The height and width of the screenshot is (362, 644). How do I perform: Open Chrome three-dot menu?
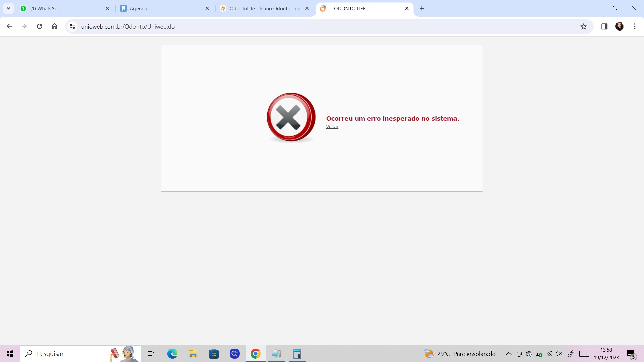635,26
